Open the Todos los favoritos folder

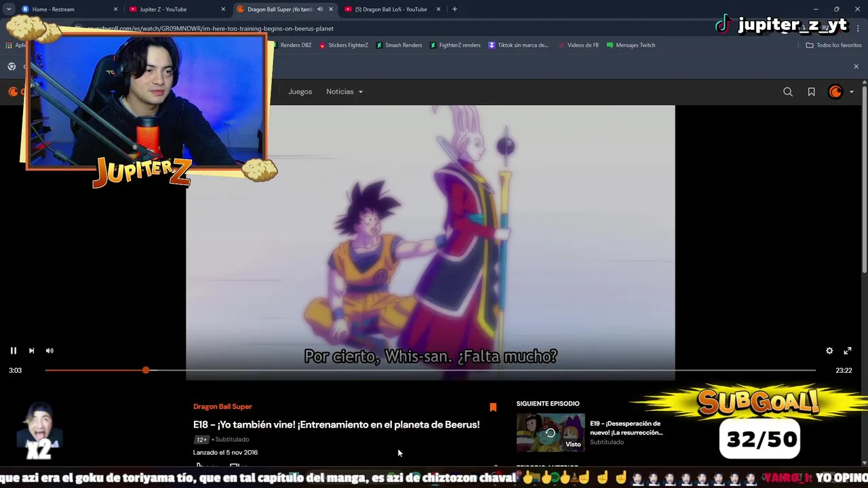coord(833,45)
